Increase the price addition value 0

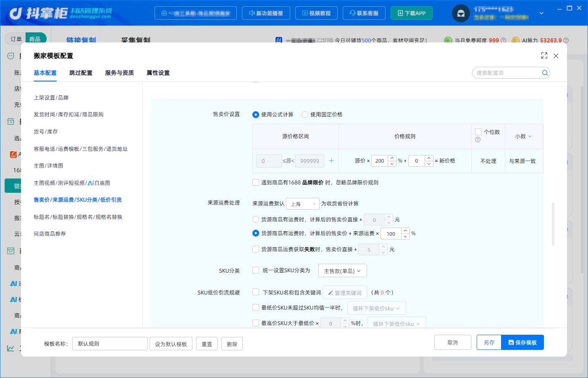[429, 158]
